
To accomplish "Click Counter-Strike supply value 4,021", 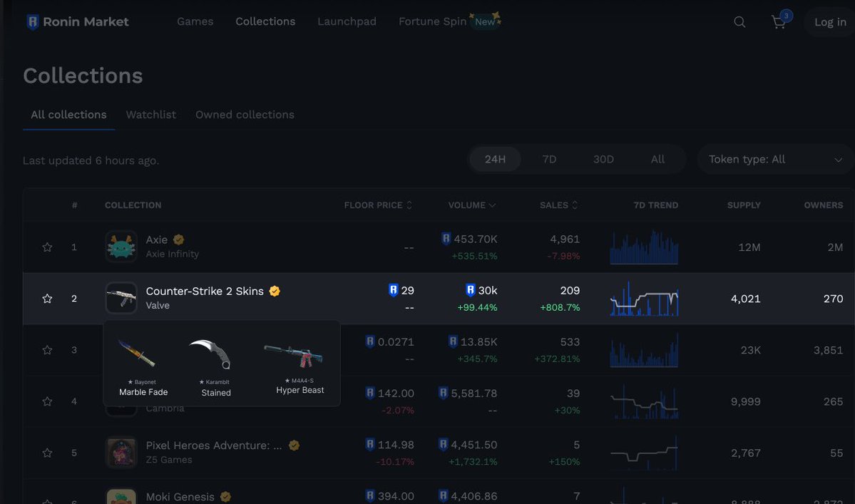I will (745, 299).
